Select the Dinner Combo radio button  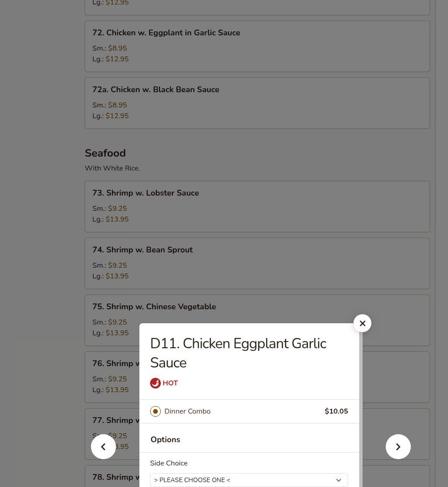click(x=155, y=411)
